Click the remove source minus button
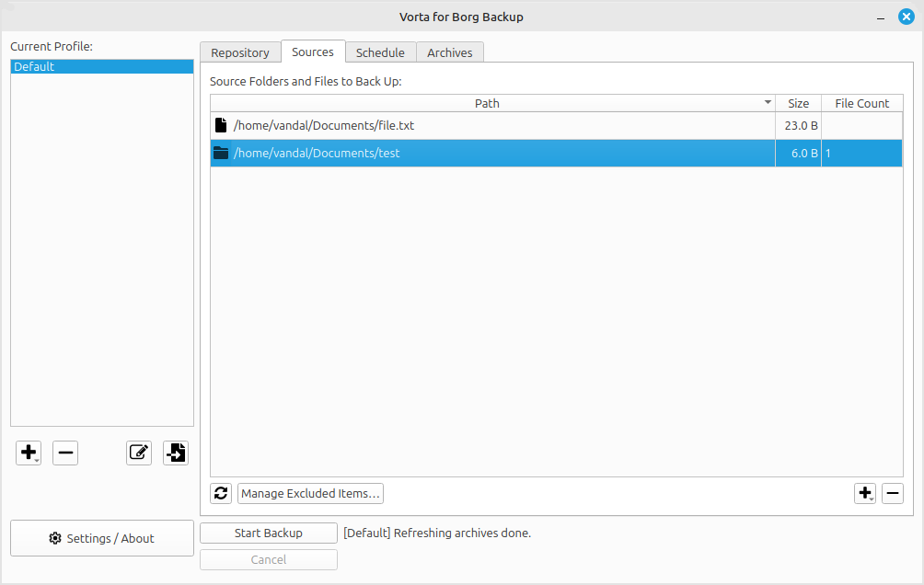 tap(893, 494)
